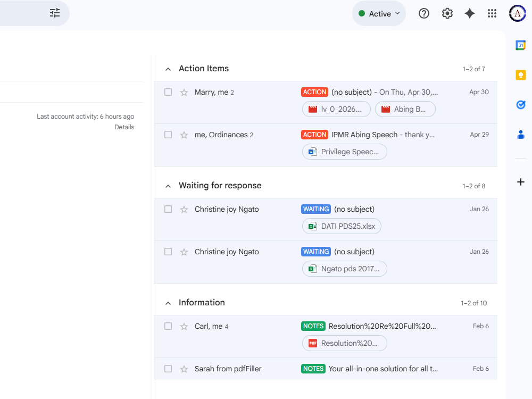Open Contacts side panel

tap(520, 135)
